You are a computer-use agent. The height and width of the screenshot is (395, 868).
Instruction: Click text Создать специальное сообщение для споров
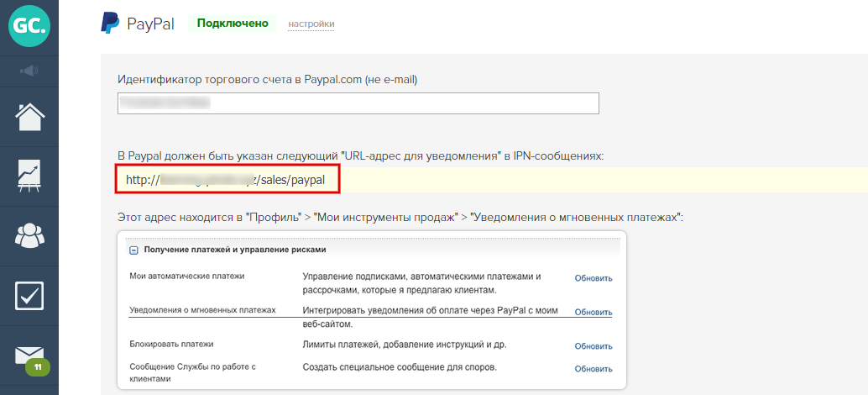[x=400, y=366]
